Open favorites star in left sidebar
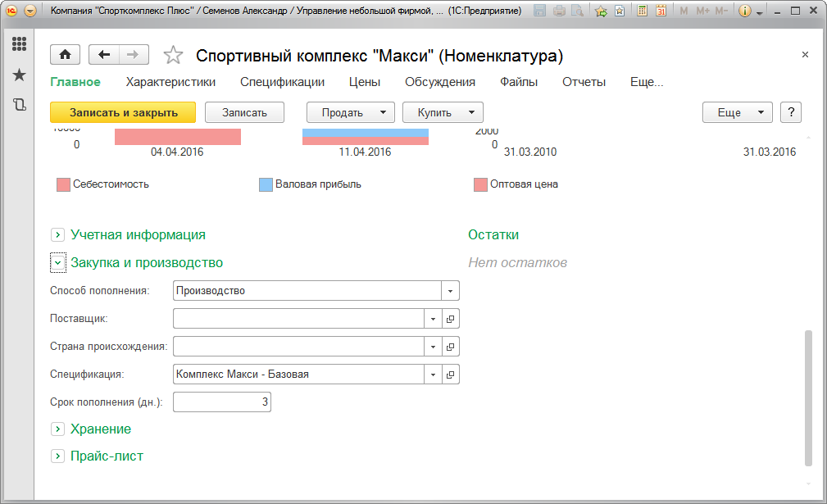Viewport: 827px width, 504px height. [19, 75]
